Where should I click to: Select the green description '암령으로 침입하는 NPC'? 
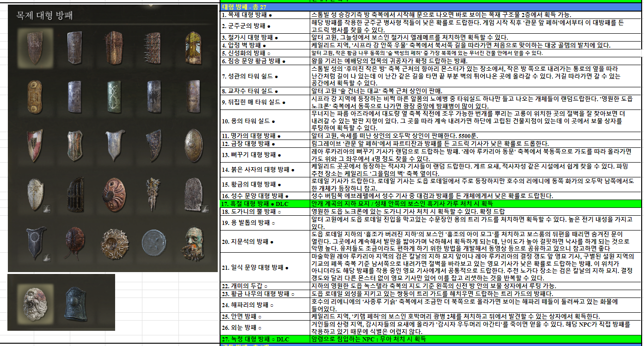[x=477, y=340]
